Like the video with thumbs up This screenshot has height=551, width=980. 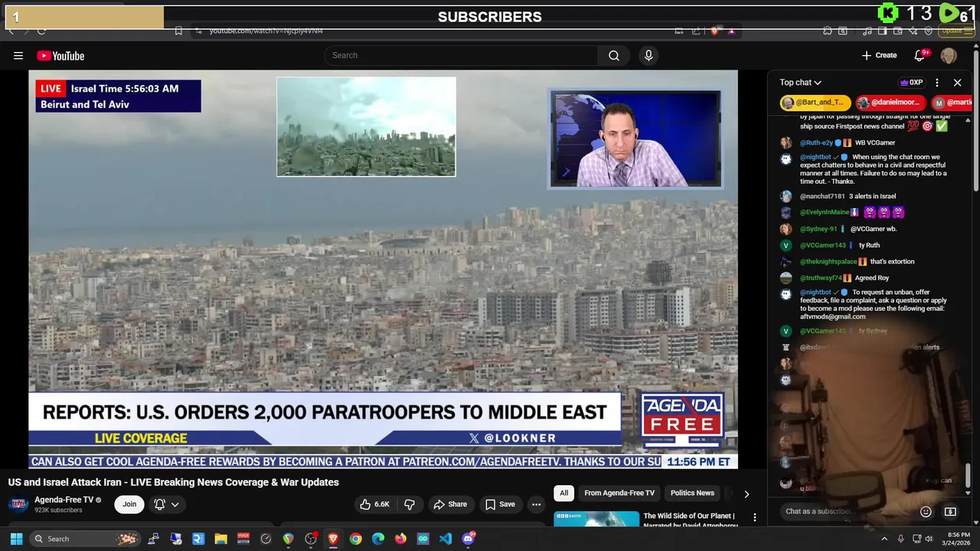coord(374,504)
